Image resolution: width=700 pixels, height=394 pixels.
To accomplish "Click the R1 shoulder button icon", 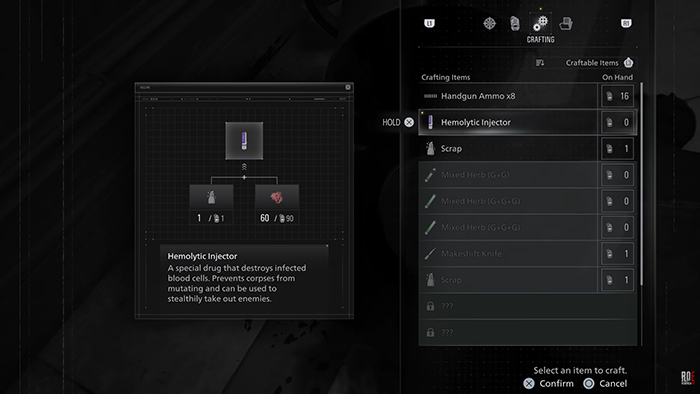I will (x=626, y=23).
